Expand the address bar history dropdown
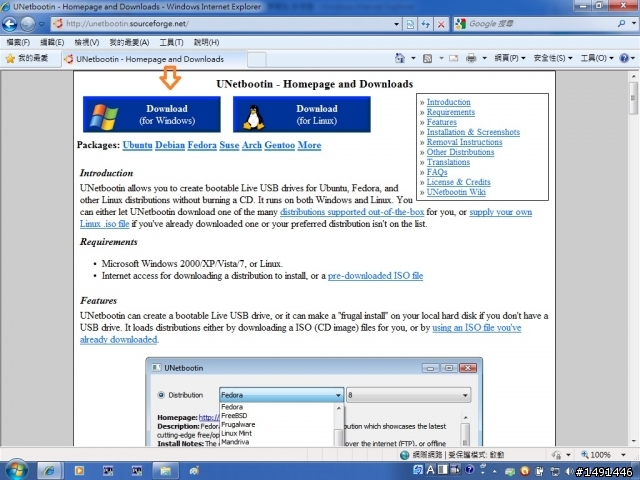 pyautogui.click(x=396, y=24)
